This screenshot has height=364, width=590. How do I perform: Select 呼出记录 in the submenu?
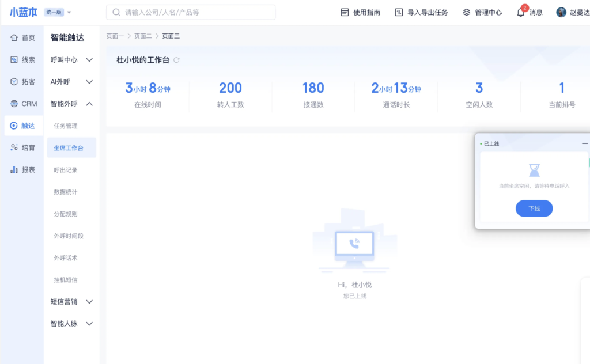(x=66, y=170)
